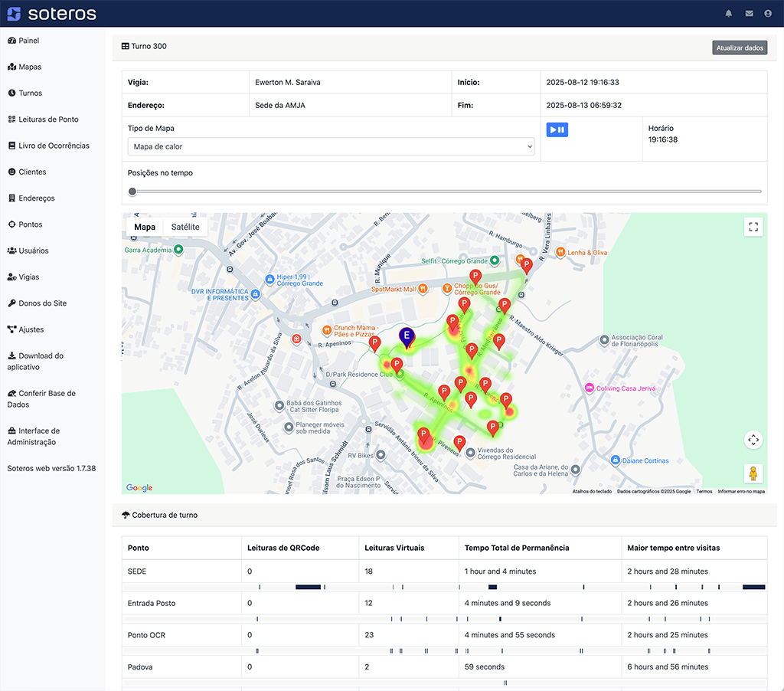Toggle the play/pause playback button
This screenshot has width=784, height=691.
[557, 130]
